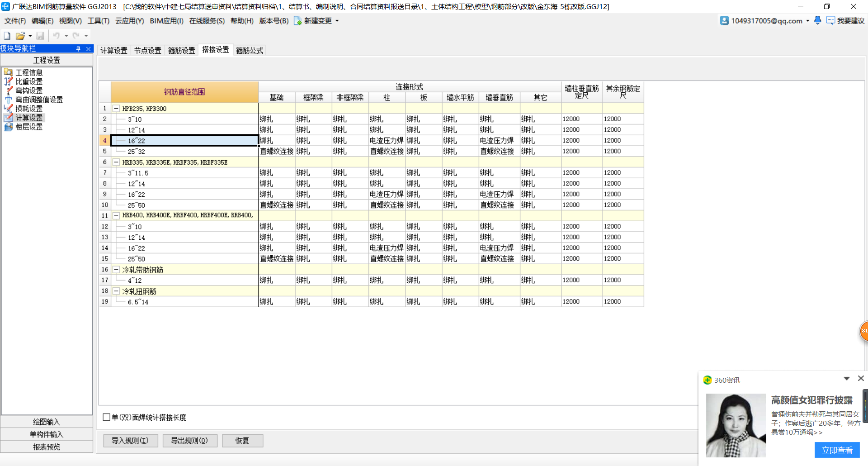Collapse the HRB400, HRB400E group
This screenshot has height=466, width=868.
(x=116, y=216)
